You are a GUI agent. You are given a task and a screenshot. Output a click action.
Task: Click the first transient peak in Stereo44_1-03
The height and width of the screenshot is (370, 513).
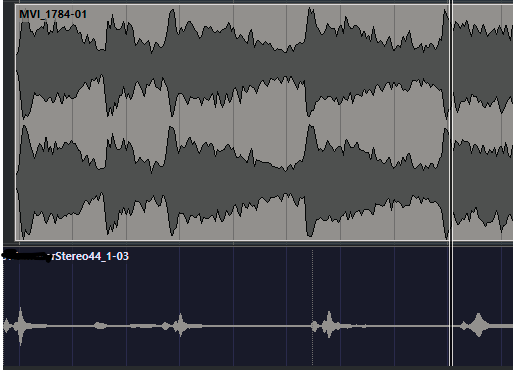point(21,326)
